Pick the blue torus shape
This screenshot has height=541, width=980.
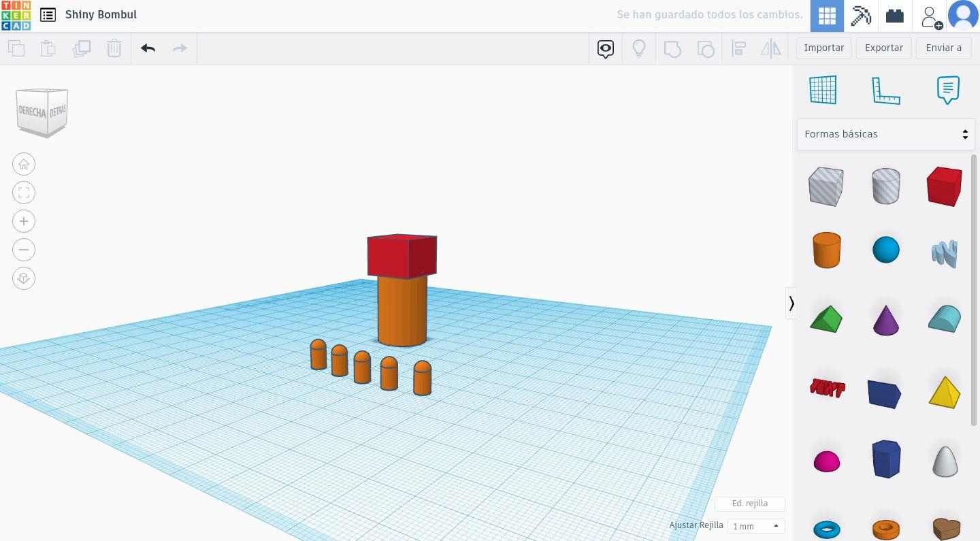pyautogui.click(x=827, y=529)
